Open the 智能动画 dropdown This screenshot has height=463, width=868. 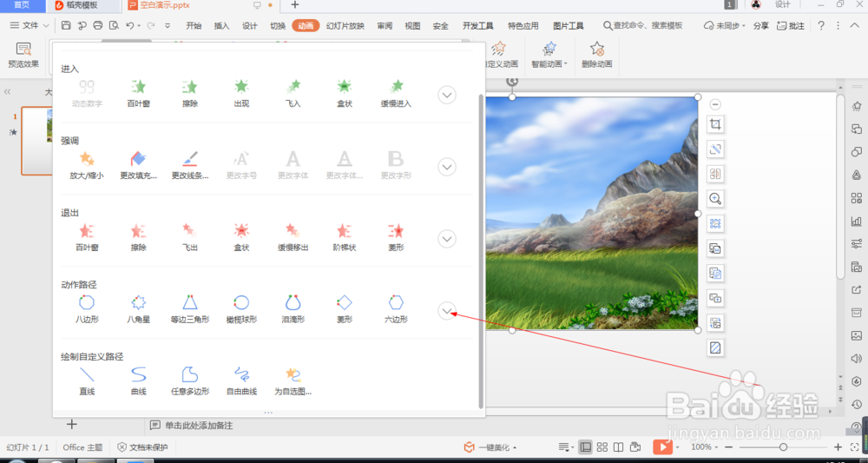pyautogui.click(x=549, y=55)
